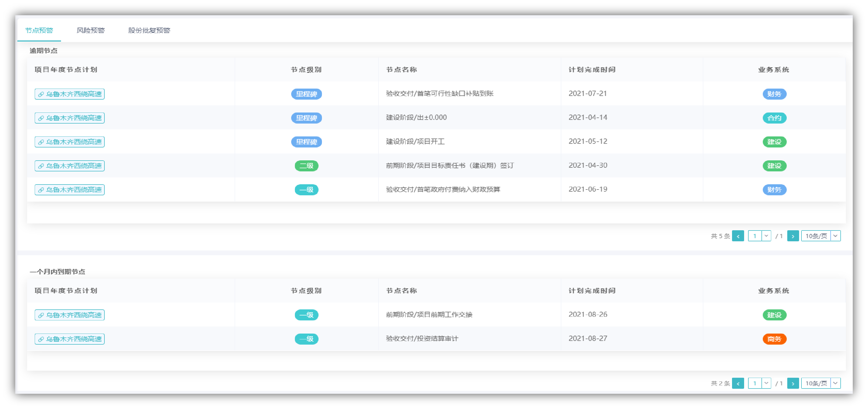This screenshot has width=868, height=409.
Task: Click the 一级 tag in 2021-08-27 row
Action: coord(306,339)
